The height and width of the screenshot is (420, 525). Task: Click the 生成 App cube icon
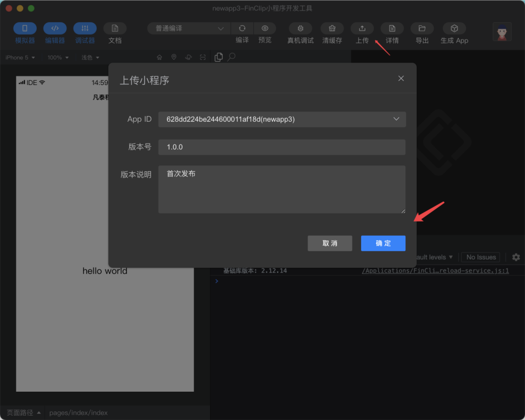(454, 28)
